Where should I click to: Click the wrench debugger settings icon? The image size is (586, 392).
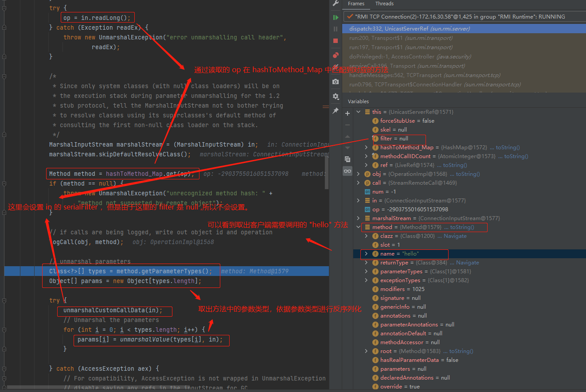click(336, 4)
